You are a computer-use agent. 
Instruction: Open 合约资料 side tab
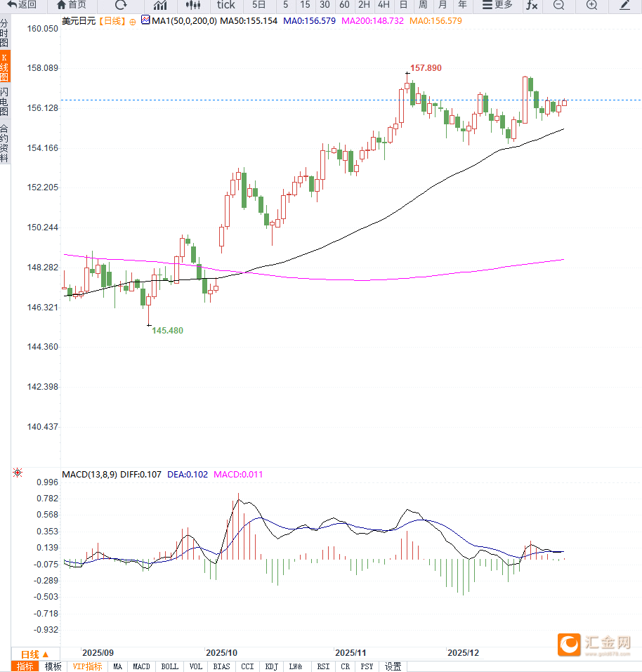pos(4,143)
